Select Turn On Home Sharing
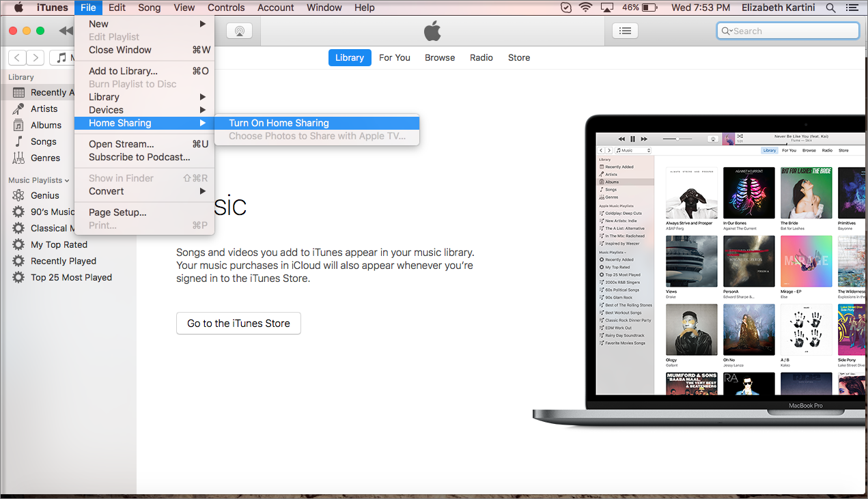 pyautogui.click(x=317, y=123)
